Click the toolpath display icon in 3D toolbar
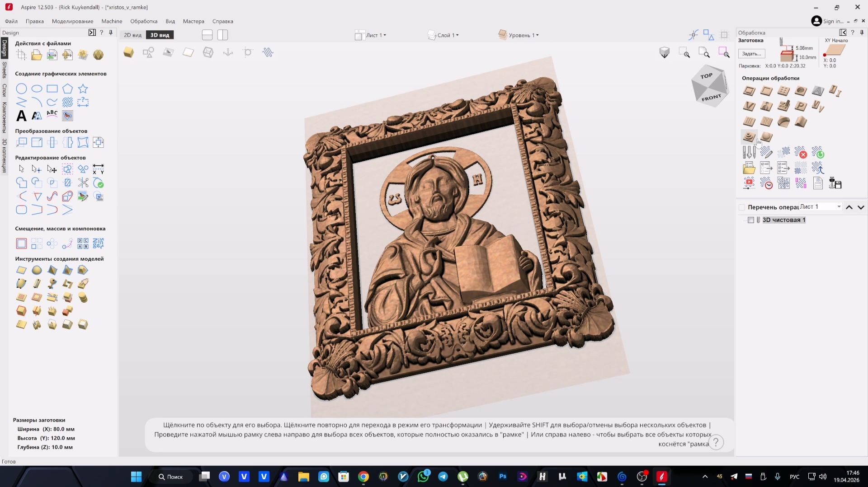This screenshot has height=487, width=868. coord(268,52)
